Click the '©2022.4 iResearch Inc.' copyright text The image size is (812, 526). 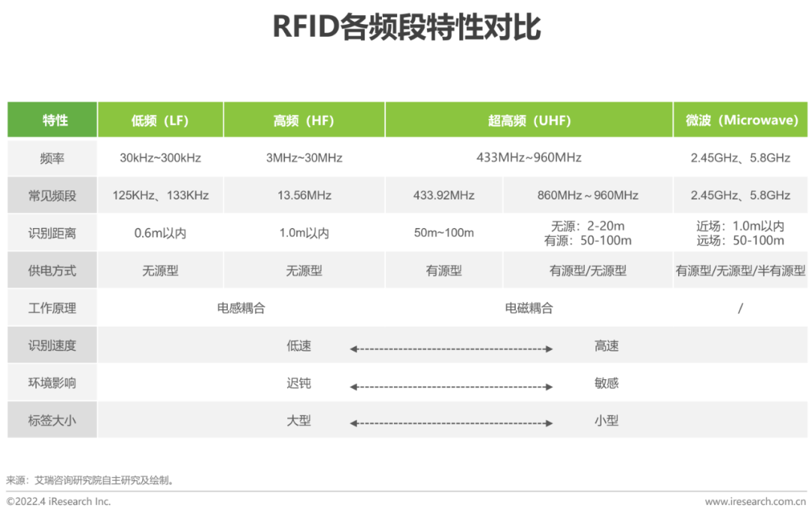tap(59, 502)
